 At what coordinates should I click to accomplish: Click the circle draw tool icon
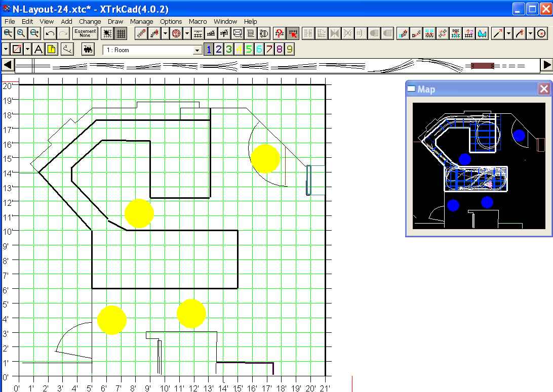(x=541, y=33)
